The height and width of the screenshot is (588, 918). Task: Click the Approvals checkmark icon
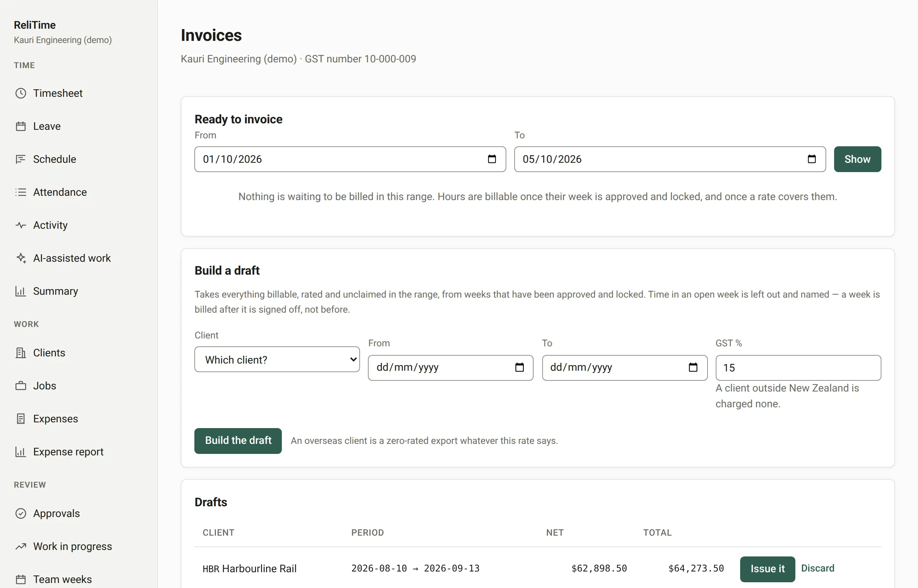tap(21, 513)
